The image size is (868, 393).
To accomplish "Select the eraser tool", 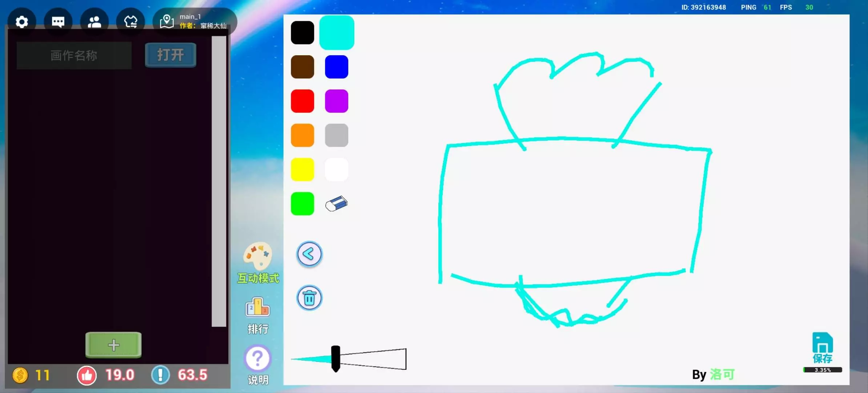I will [x=336, y=204].
